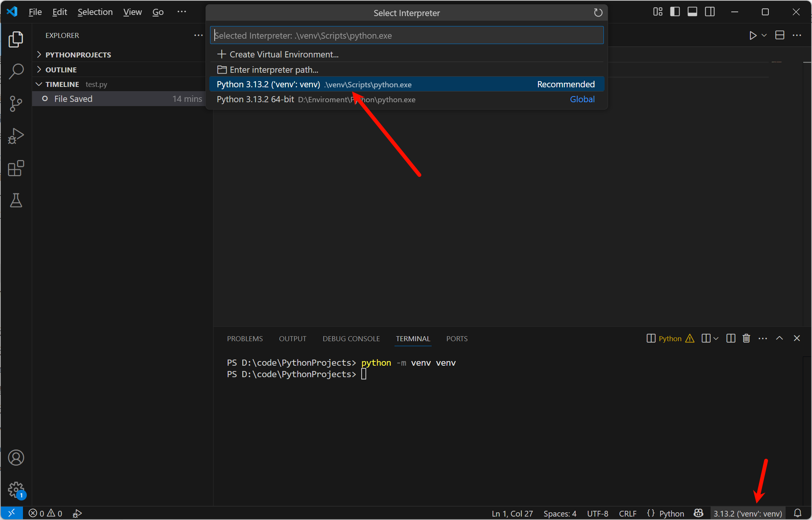Open the Extensions view

[x=16, y=168]
